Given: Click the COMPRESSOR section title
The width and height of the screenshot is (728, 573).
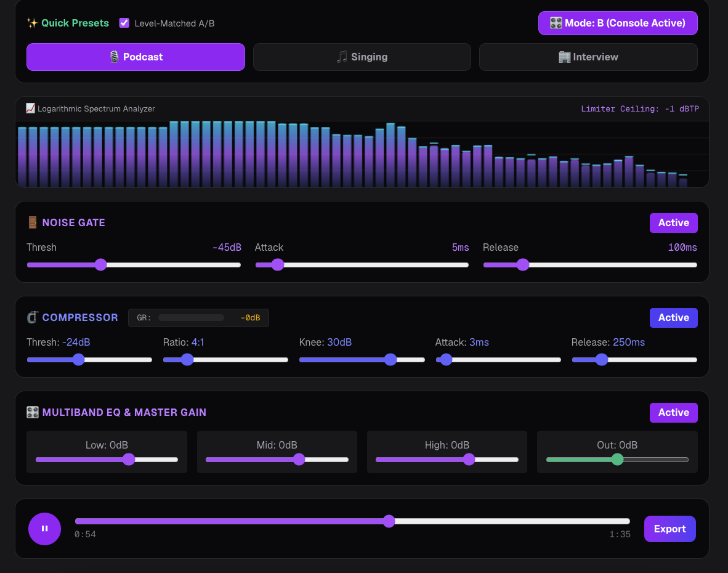Looking at the screenshot, I should [x=80, y=317].
